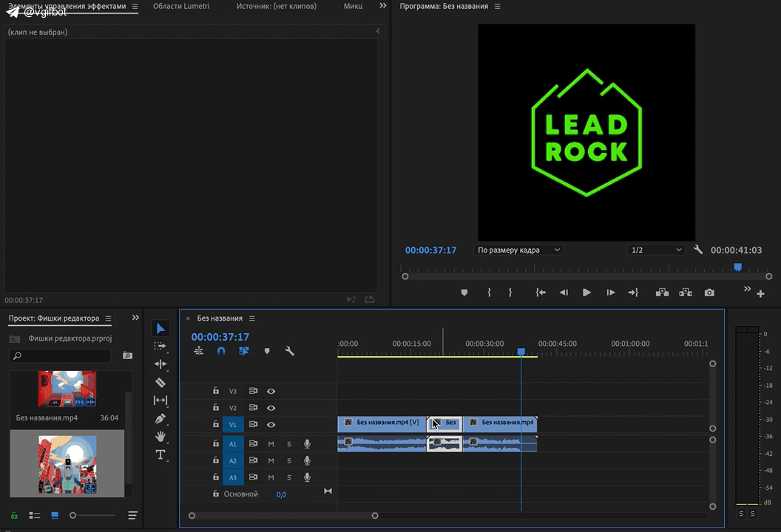The height and width of the screenshot is (532, 781).
Task: Open Program monitor panel menu
Action: pos(497,7)
